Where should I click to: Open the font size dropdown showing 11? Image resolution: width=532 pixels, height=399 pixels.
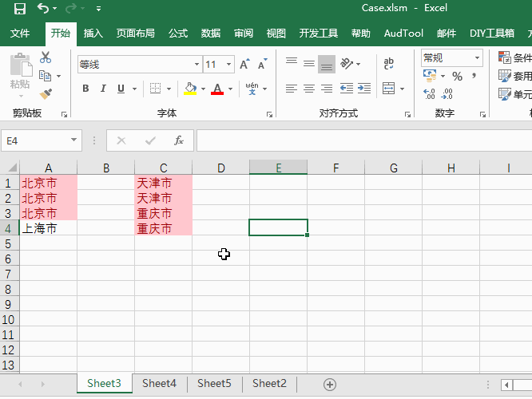click(229, 65)
